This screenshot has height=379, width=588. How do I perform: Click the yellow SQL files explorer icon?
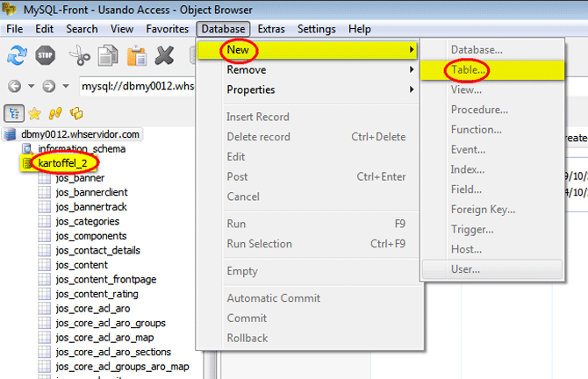click(x=76, y=113)
